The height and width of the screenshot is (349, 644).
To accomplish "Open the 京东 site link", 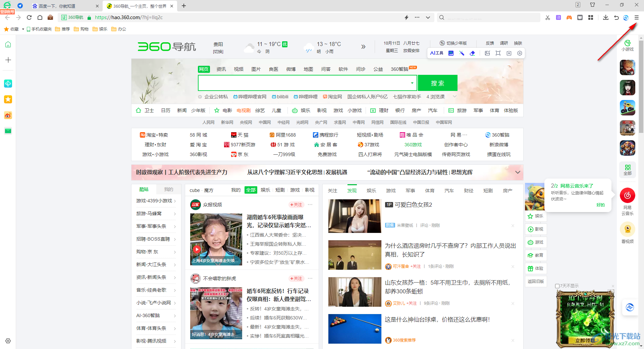I will (240, 154).
